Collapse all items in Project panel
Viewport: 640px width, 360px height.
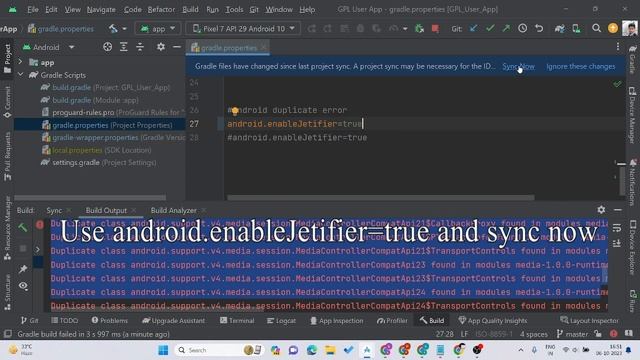click(140, 47)
